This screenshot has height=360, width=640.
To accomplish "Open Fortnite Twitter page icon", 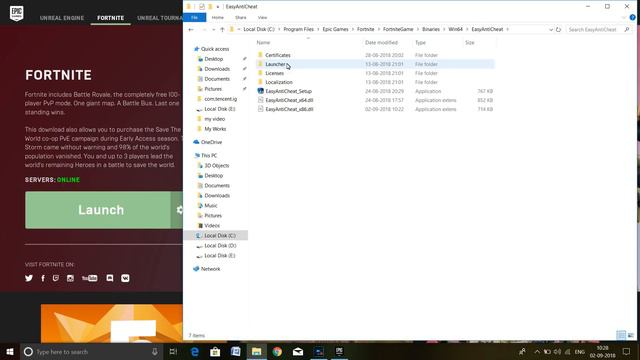I will coord(29,278).
